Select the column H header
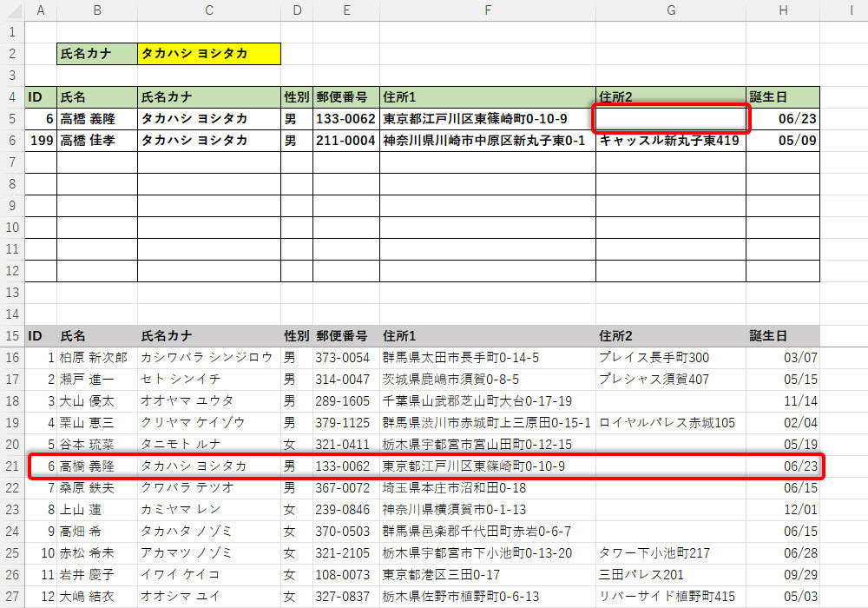 tap(783, 10)
